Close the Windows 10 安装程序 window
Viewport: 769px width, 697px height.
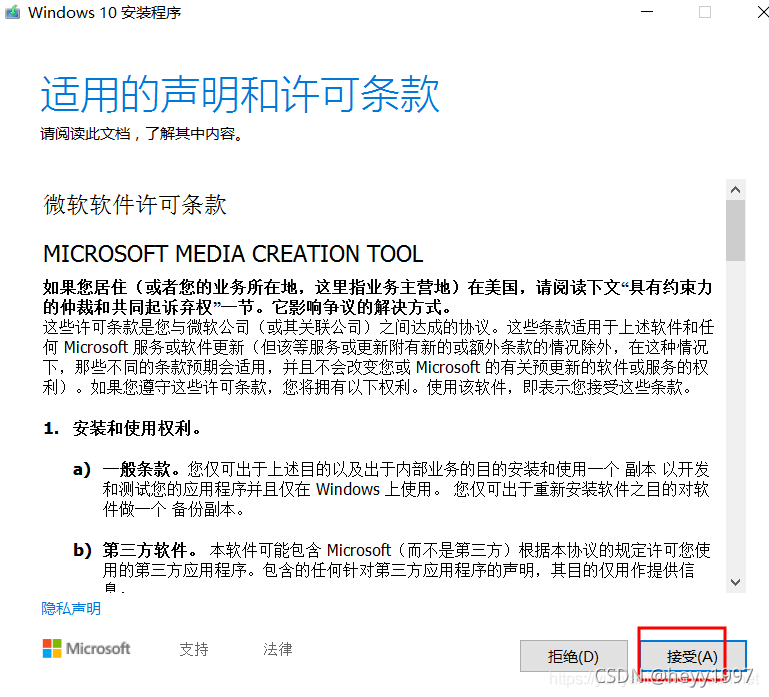pos(761,12)
